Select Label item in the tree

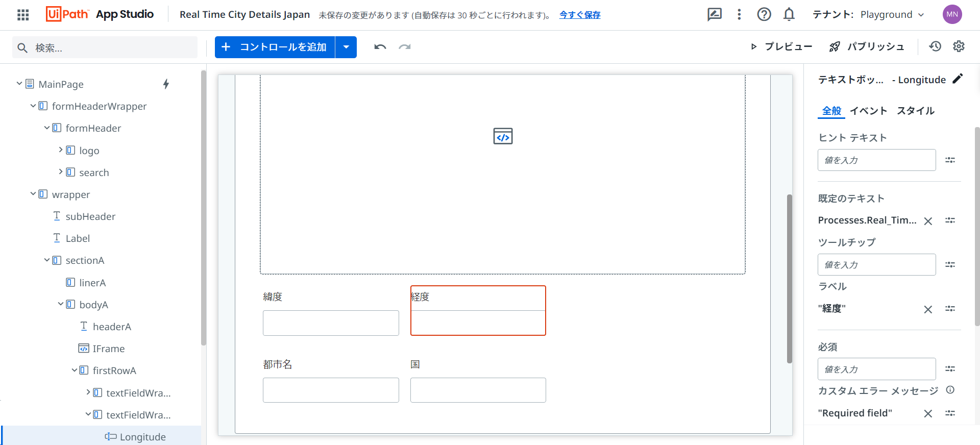click(x=78, y=238)
